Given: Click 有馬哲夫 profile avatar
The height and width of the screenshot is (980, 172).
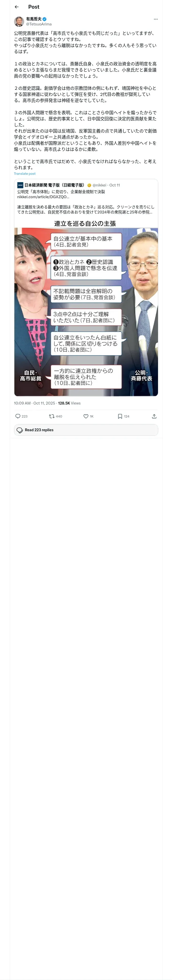Looking at the screenshot, I should (x=19, y=21).
